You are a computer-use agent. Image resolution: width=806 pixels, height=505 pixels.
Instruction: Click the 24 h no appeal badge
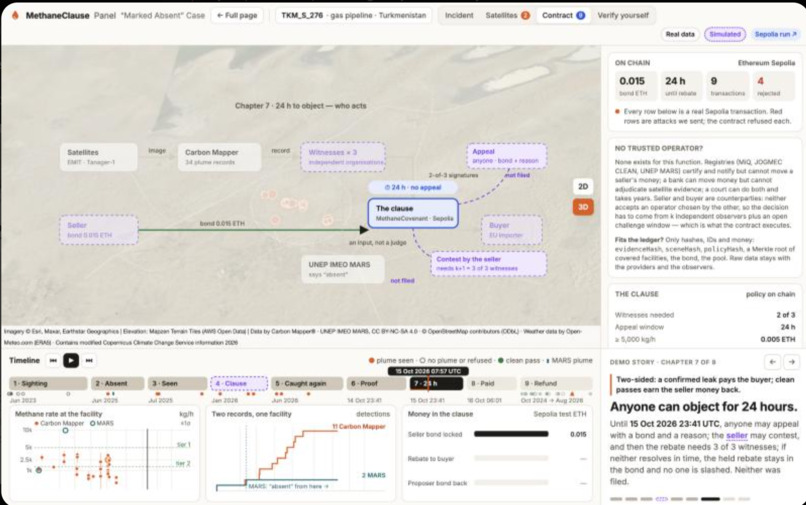(x=413, y=187)
